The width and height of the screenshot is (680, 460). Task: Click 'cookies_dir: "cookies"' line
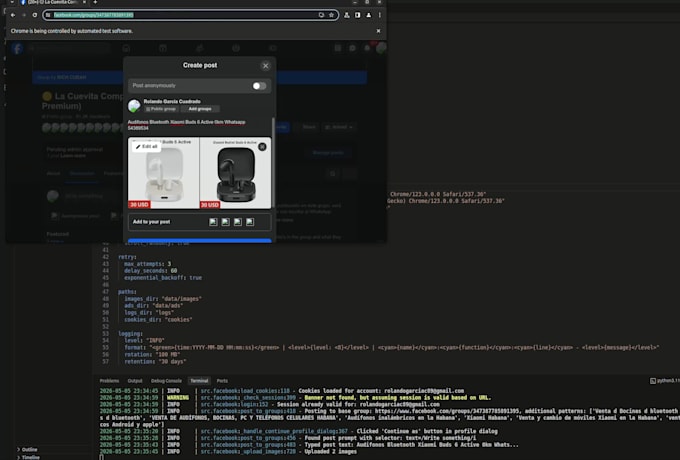click(158, 320)
